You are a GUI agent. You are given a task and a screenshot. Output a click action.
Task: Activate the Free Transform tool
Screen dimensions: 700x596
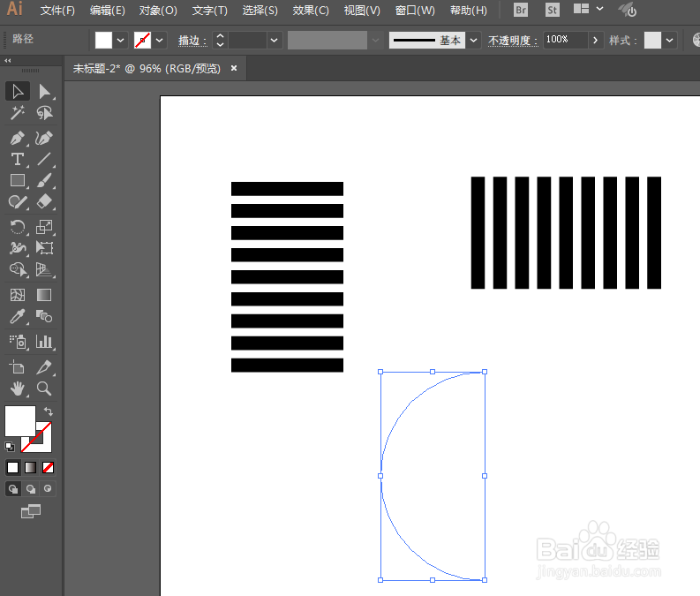44,248
